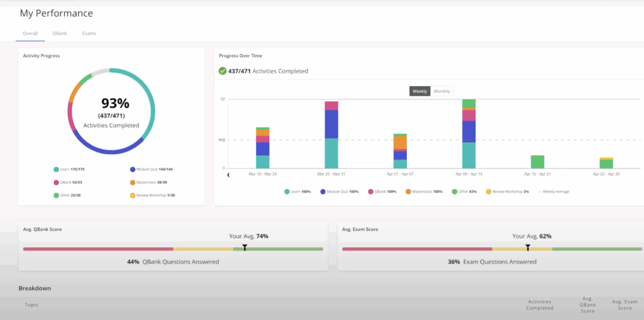Screen dimensions: 644x320
Task: Open the Exams tab
Action: click(x=89, y=33)
